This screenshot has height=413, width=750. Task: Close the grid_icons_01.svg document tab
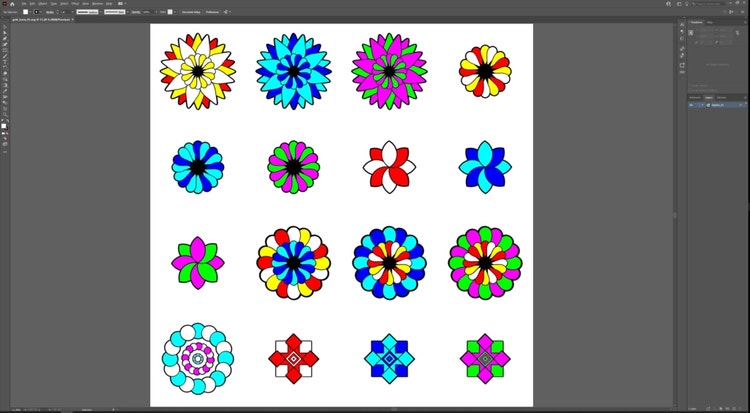[x=73, y=20]
